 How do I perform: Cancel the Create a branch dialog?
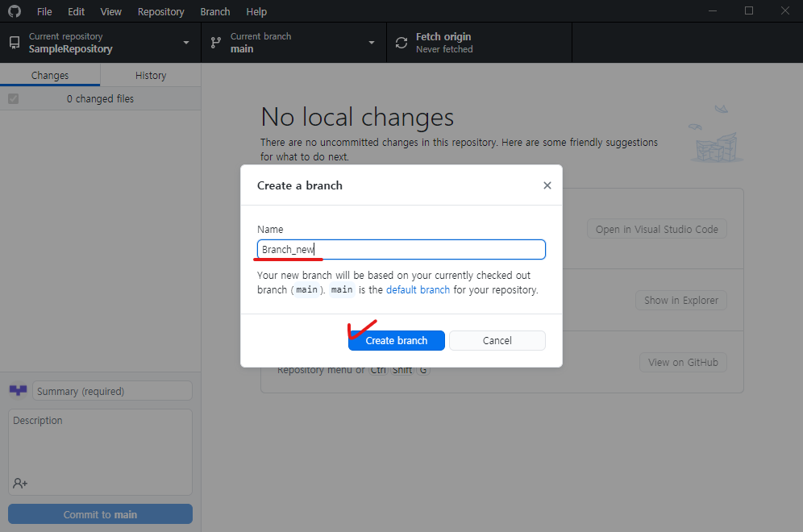click(x=497, y=340)
